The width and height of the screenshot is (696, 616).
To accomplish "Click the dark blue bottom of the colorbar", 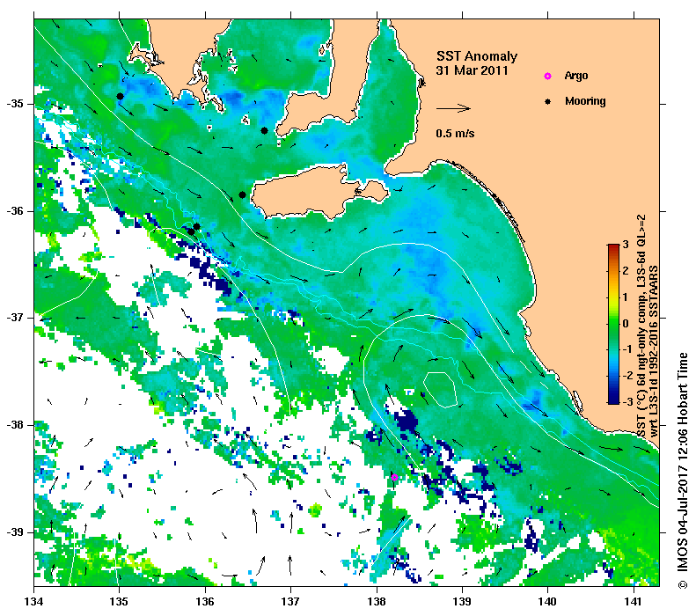I will pyautogui.click(x=613, y=400).
